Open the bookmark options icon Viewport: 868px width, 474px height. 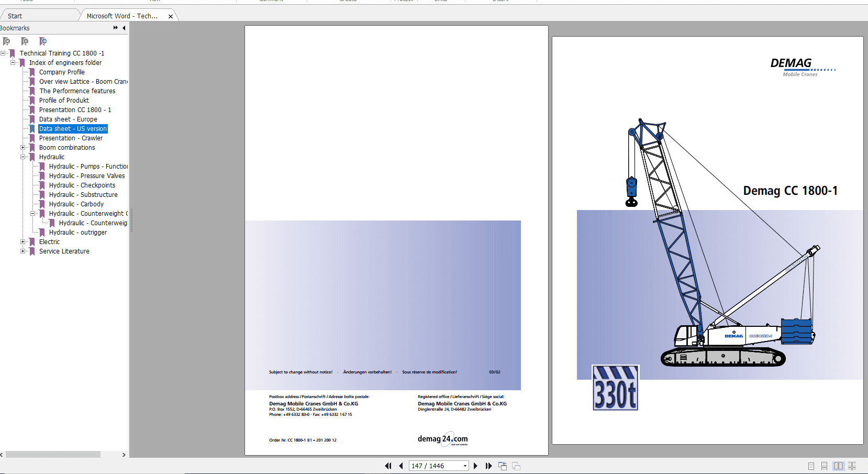(x=43, y=41)
